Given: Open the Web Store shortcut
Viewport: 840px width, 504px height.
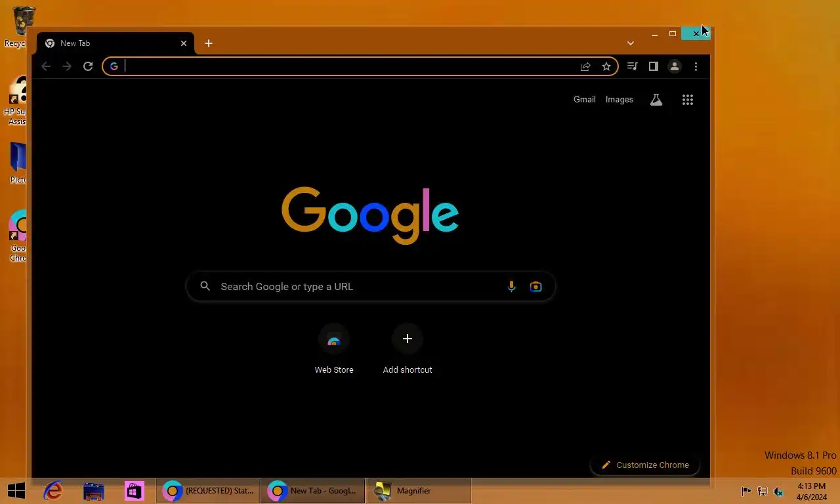Looking at the screenshot, I should 334,350.
